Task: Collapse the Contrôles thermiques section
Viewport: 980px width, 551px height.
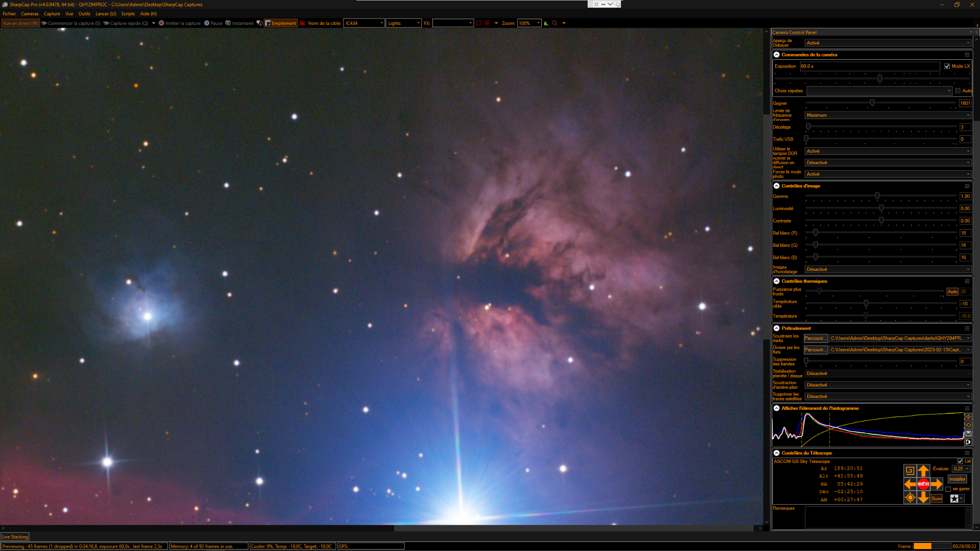Action: coord(777,281)
